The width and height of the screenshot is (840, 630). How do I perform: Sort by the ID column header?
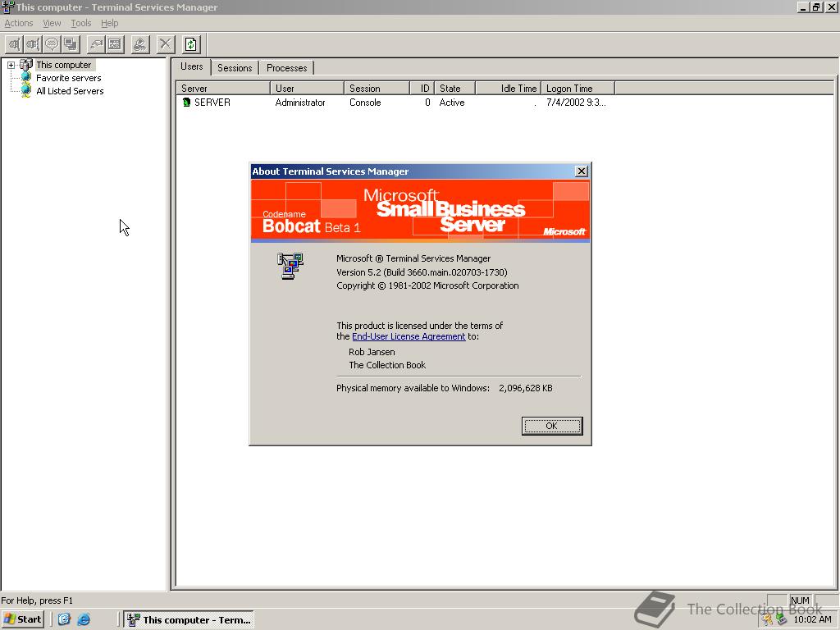tap(422, 89)
